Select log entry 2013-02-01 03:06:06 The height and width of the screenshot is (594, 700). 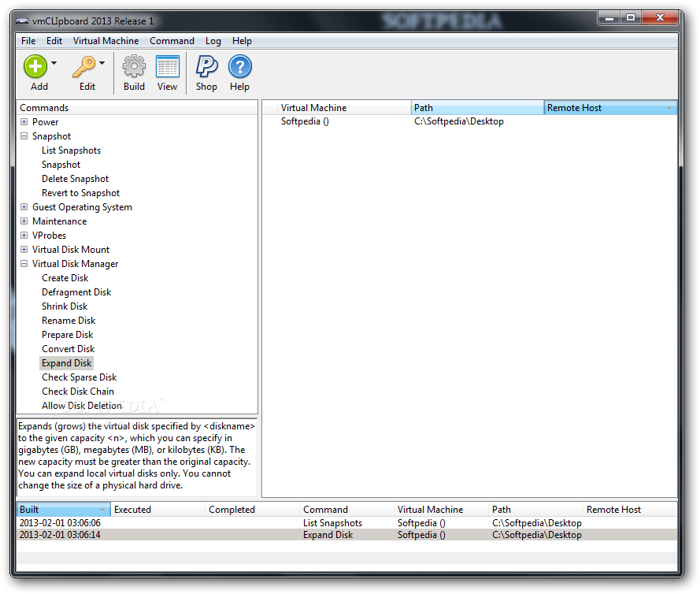click(x=347, y=523)
